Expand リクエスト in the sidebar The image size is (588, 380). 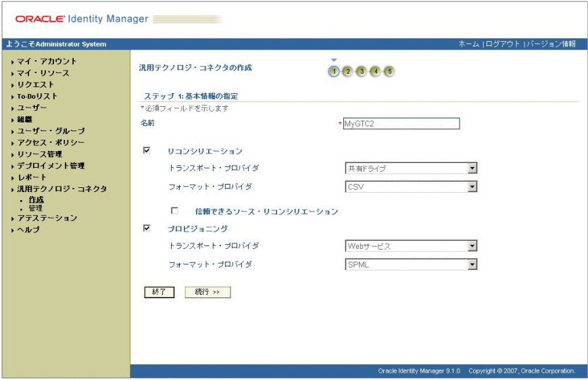(x=36, y=85)
